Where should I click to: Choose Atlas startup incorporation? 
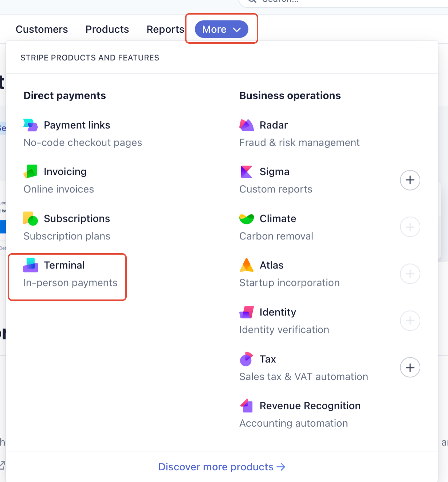click(x=271, y=265)
